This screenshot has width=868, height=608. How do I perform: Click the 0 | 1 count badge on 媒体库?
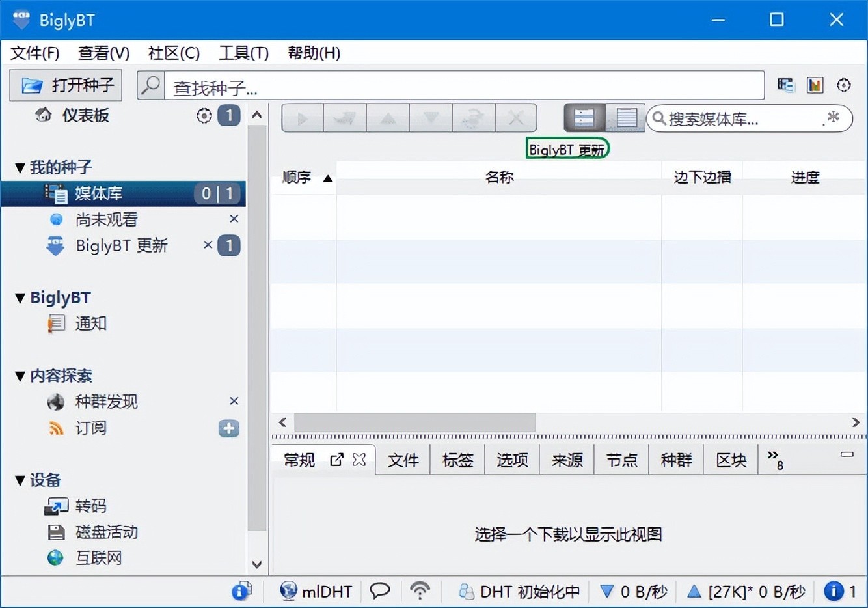click(217, 193)
